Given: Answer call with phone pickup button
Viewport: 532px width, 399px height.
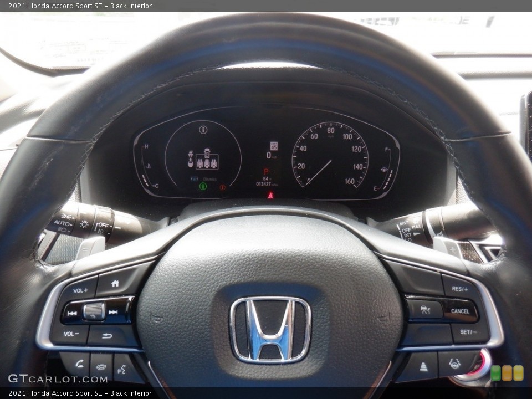Looking at the screenshot, I should click(x=79, y=365).
